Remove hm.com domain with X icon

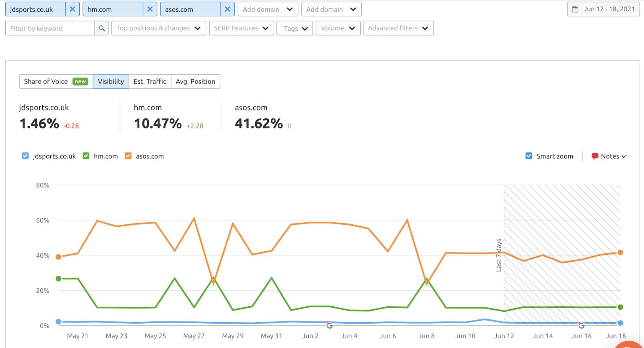tap(150, 9)
